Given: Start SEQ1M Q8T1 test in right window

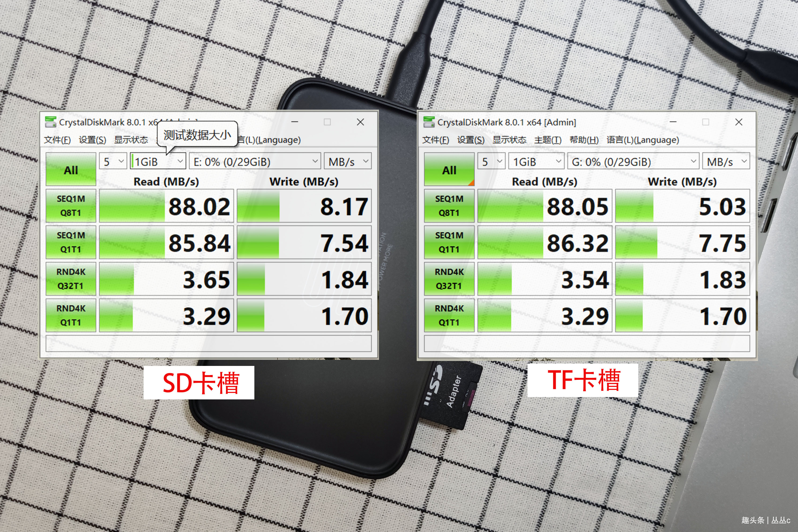Looking at the screenshot, I should pos(449,206).
